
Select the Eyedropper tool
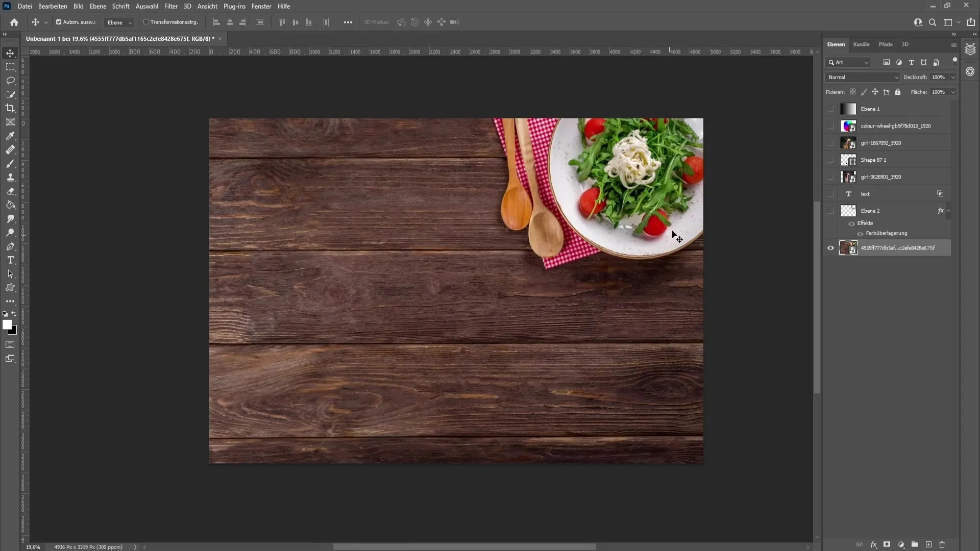pyautogui.click(x=10, y=135)
